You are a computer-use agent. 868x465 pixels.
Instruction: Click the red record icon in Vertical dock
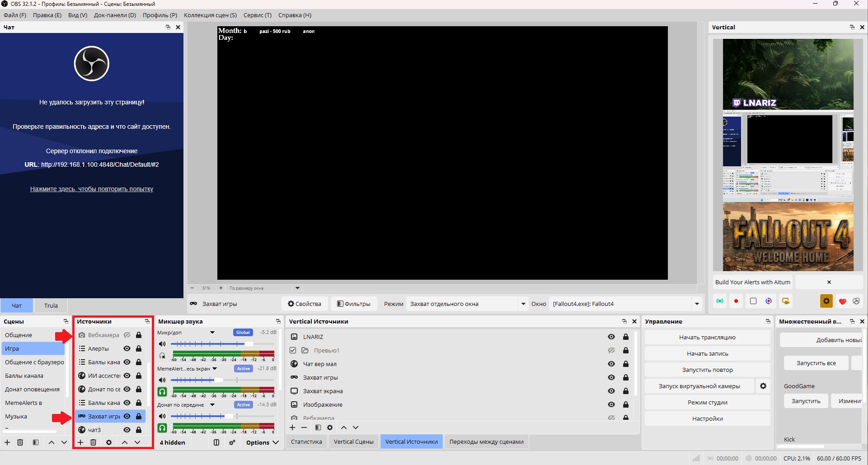click(736, 301)
